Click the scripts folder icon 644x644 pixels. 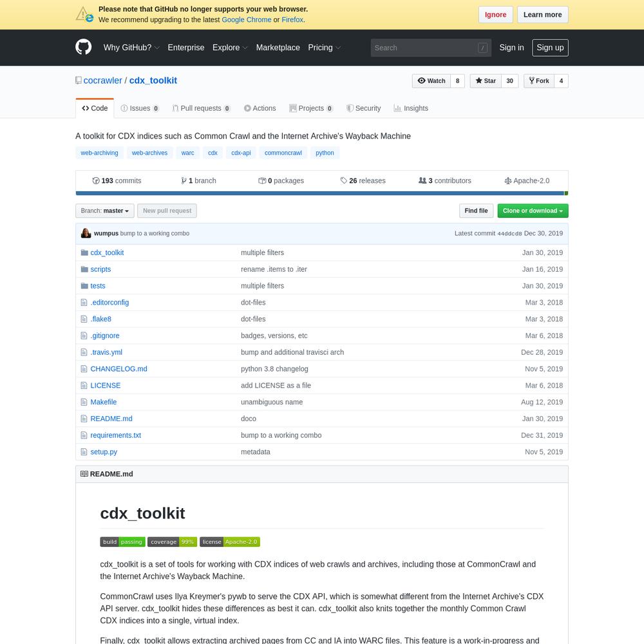tap(84, 269)
